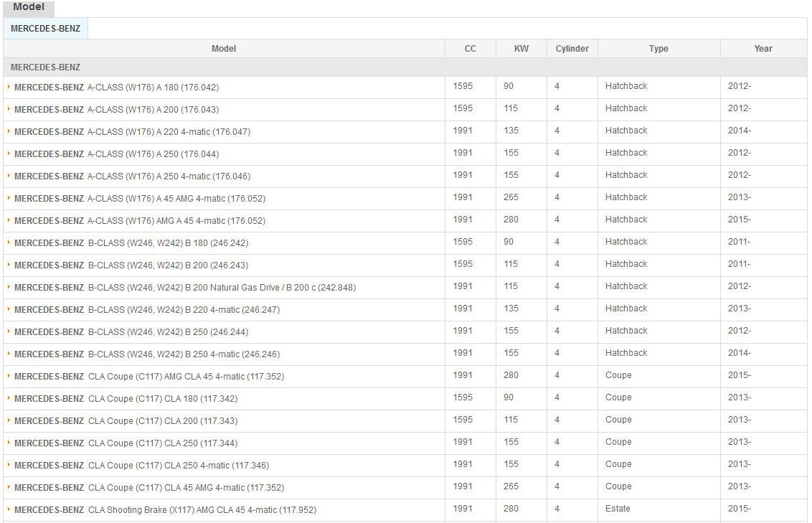Click KW 155 in CLA 250 (117.344) row
Image resolution: width=812 pixels, height=523 pixels.
[x=511, y=442]
